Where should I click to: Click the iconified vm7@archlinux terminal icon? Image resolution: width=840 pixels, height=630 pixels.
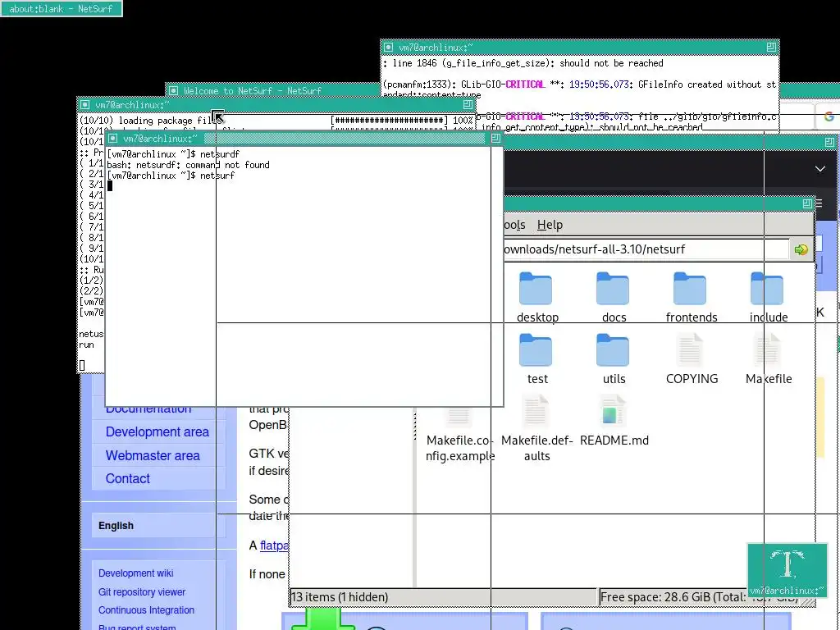(x=787, y=569)
